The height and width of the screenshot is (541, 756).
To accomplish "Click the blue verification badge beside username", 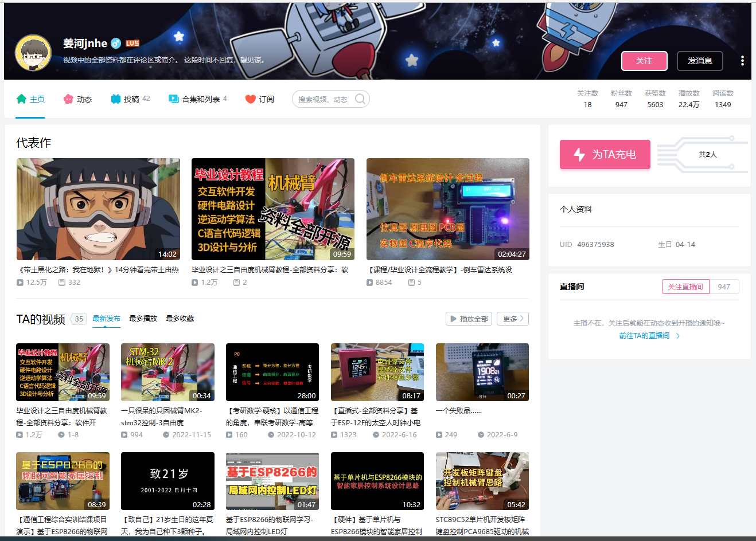I will [x=116, y=44].
